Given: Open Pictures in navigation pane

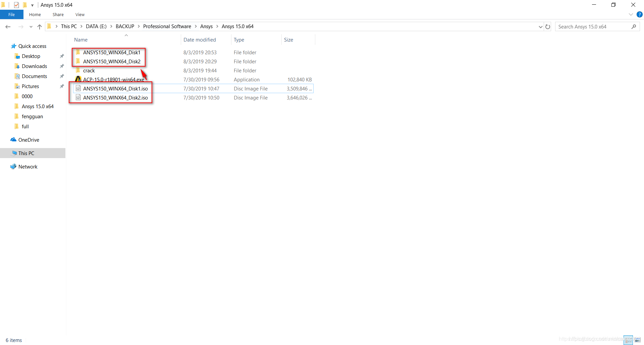Looking at the screenshot, I should (x=30, y=86).
